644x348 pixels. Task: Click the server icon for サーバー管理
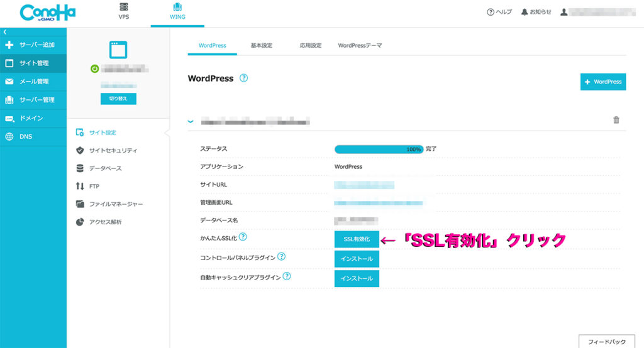pos(9,100)
